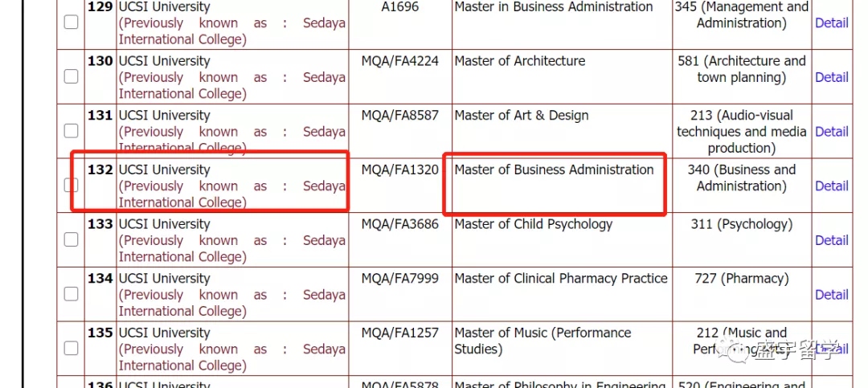Open Detail link for Master of Child Psychology

(832, 239)
